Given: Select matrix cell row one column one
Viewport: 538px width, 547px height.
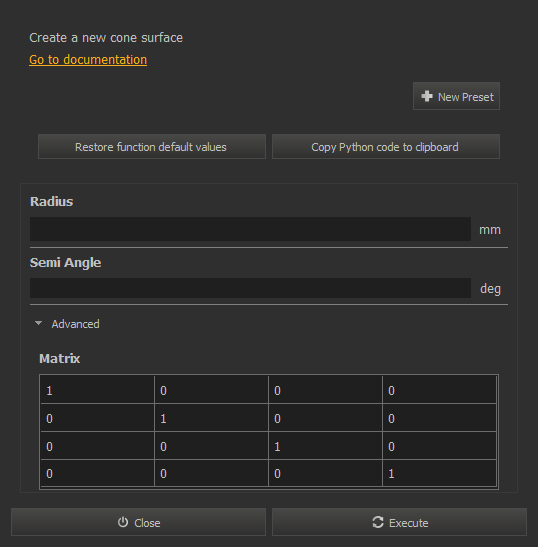Looking at the screenshot, I should click(97, 390).
